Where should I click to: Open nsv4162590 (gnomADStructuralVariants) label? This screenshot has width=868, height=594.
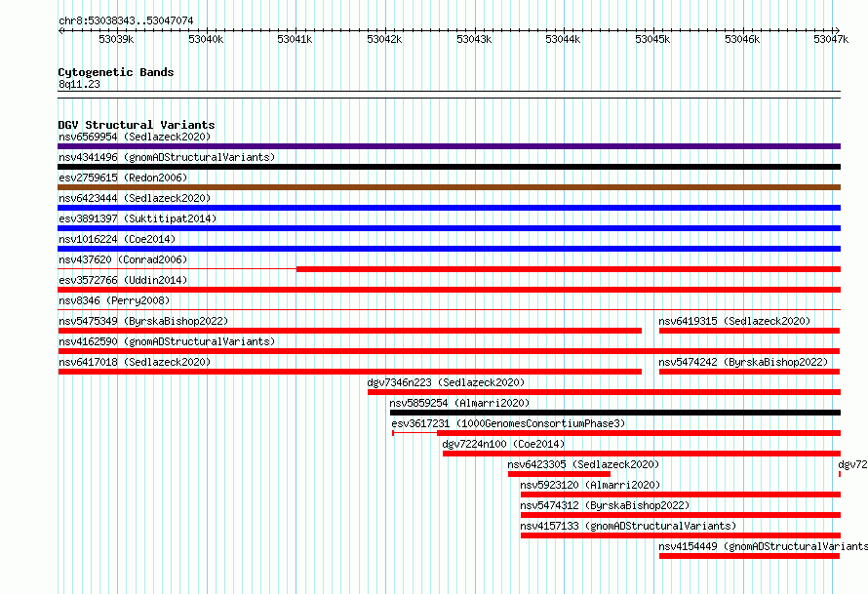167,341
